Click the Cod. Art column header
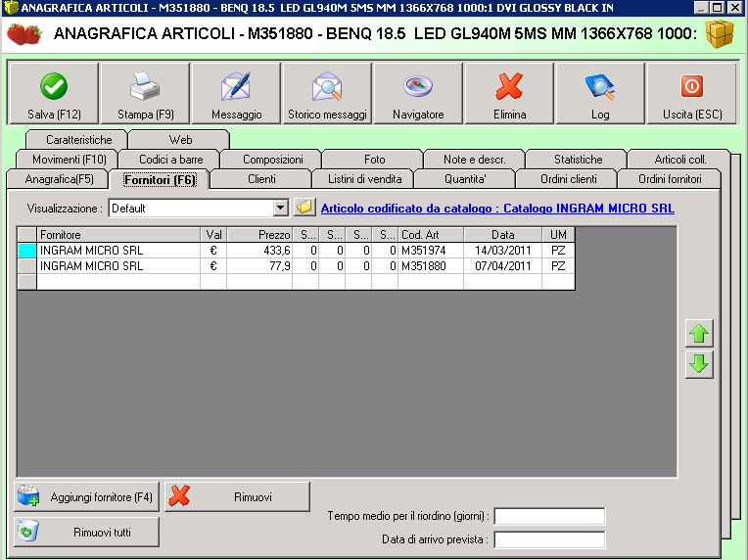This screenshot has width=748, height=560. [431, 235]
